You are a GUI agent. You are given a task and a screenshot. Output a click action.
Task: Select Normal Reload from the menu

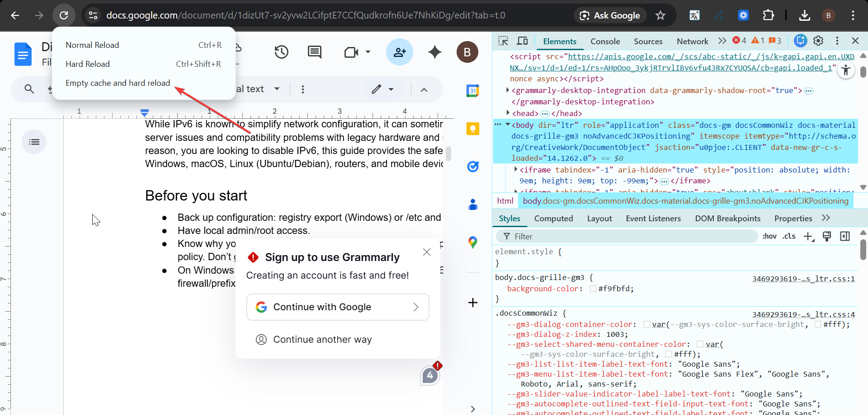[144, 45]
